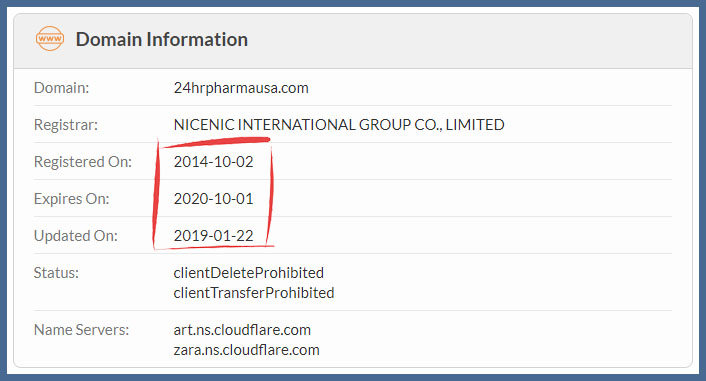Click the orange www globe icon
This screenshot has width=706, height=381.
point(50,38)
